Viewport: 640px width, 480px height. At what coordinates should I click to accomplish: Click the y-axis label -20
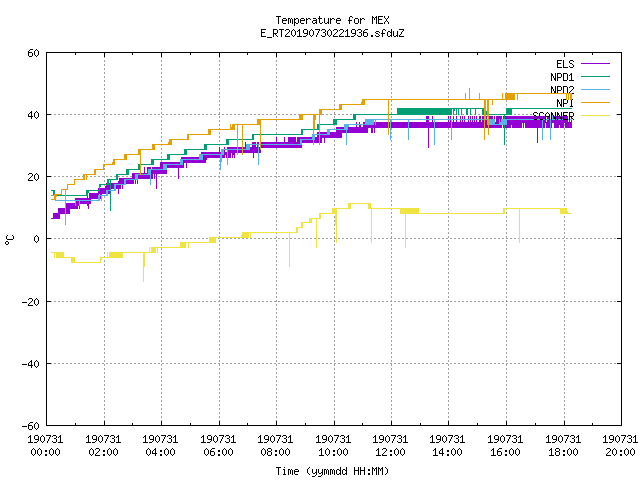(31, 302)
